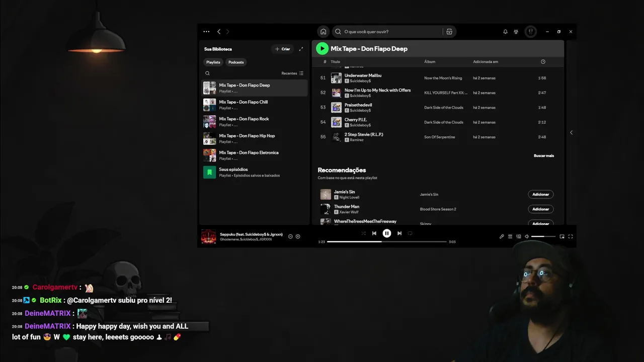Open Mix Tape - Don Fiapo Eletronica playlist
This screenshot has width=644, height=362.
(x=255, y=155)
